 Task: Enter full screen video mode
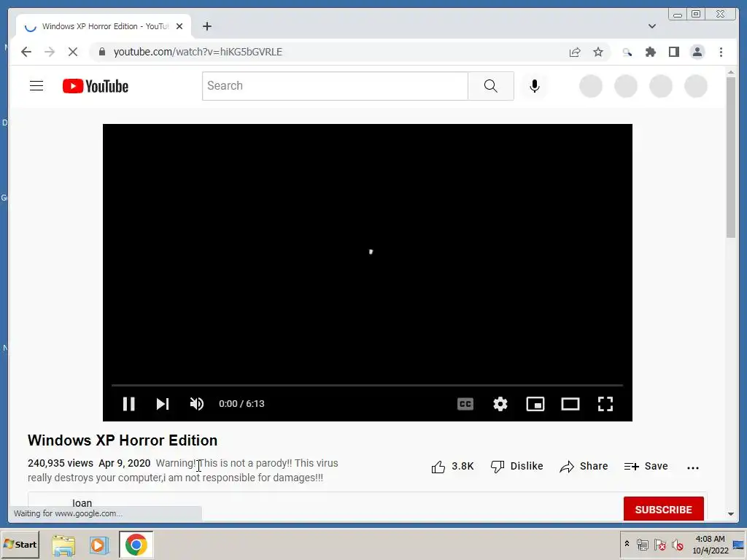tap(605, 404)
